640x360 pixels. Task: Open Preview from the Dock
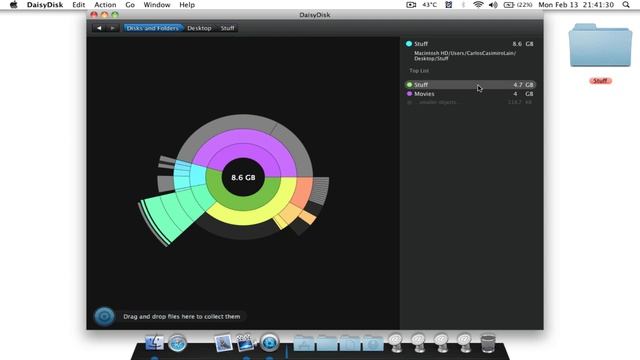coord(224,343)
